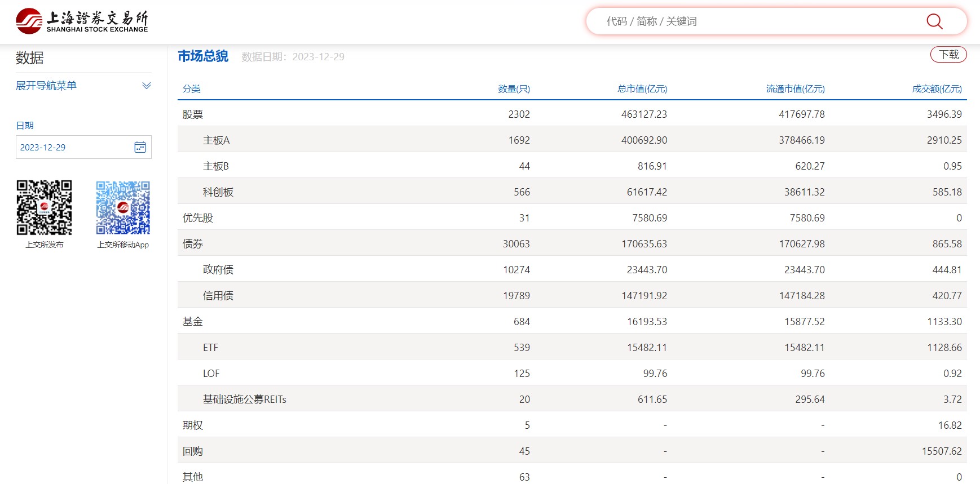The image size is (980, 484).
Task: Click the magnifying glass search icon
Action: (x=934, y=21)
